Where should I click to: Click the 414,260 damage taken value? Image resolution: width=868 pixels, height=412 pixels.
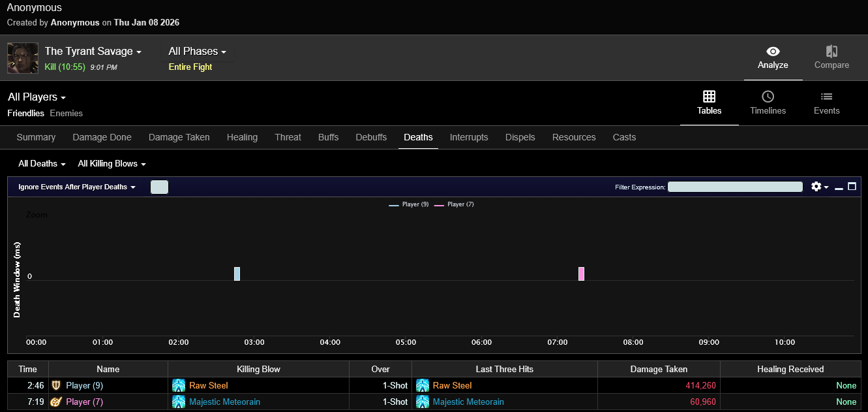click(700, 385)
